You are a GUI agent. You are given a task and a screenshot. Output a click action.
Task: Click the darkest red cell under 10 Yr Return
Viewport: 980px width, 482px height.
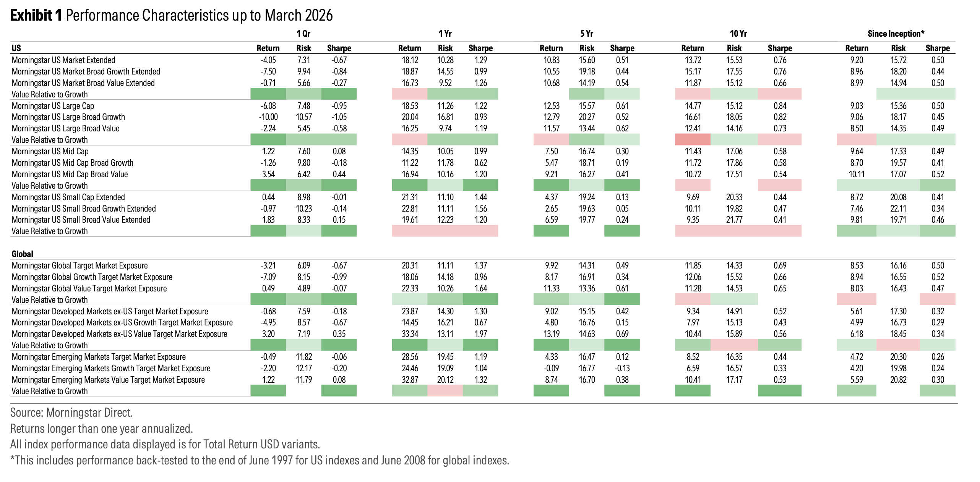693,139
